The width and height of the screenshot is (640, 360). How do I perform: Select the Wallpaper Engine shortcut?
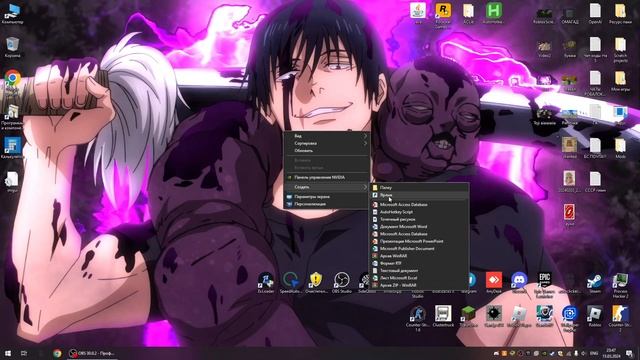(x=569, y=318)
